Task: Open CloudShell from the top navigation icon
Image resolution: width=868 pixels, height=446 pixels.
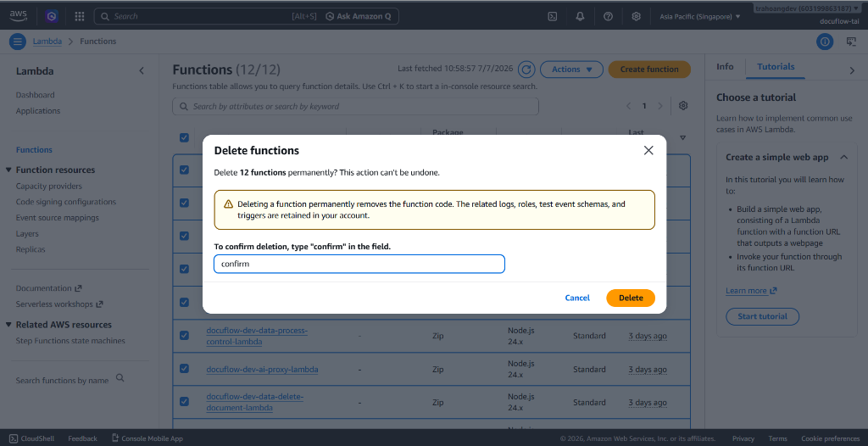Action: coord(552,16)
